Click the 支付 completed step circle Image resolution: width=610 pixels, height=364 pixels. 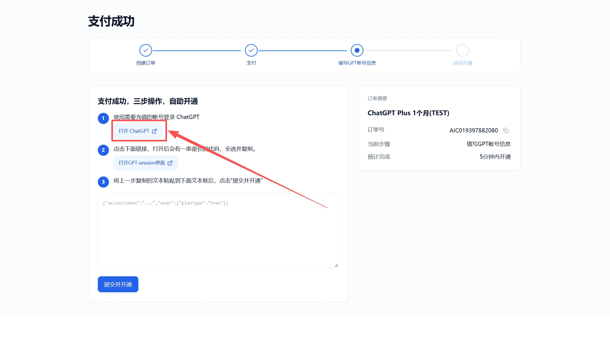pos(251,50)
